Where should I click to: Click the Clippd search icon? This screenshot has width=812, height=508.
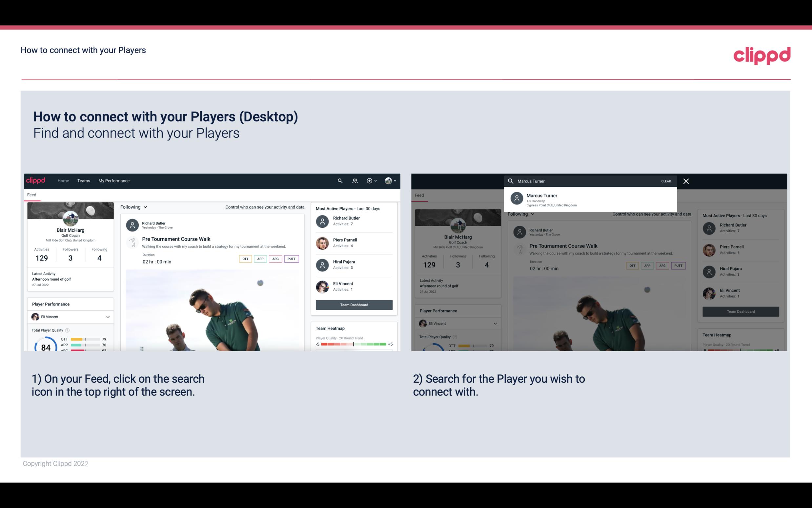click(339, 180)
